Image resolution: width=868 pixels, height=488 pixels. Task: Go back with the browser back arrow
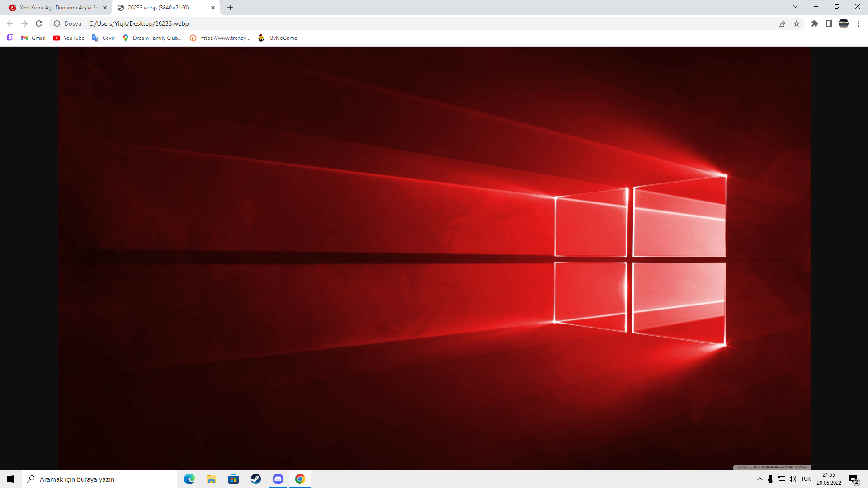point(10,23)
